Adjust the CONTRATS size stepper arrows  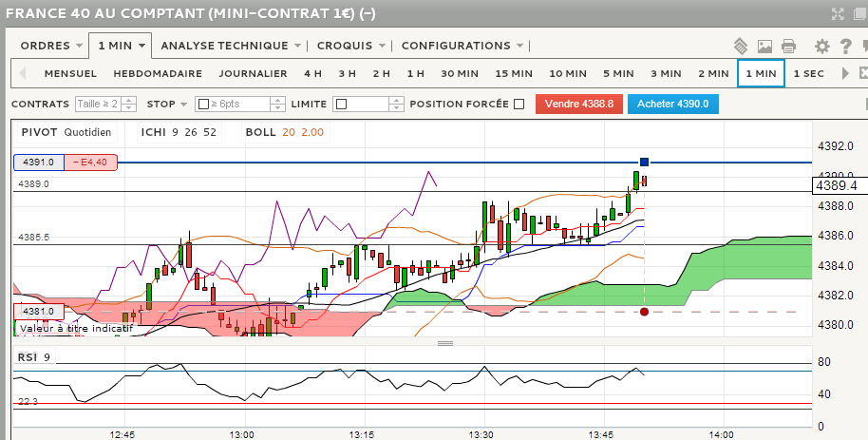(128, 105)
